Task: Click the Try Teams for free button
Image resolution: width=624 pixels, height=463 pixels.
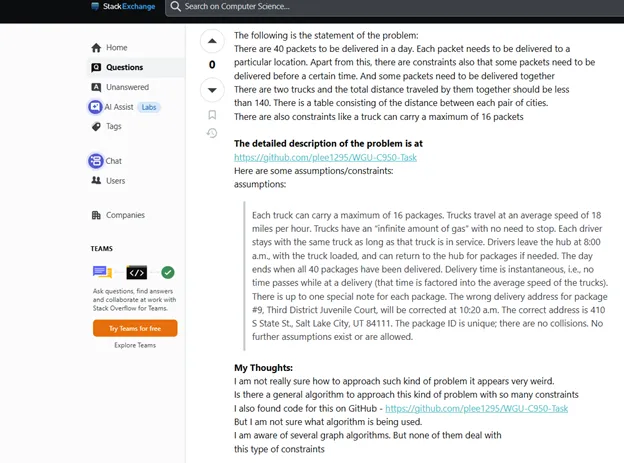Action: click(135, 328)
